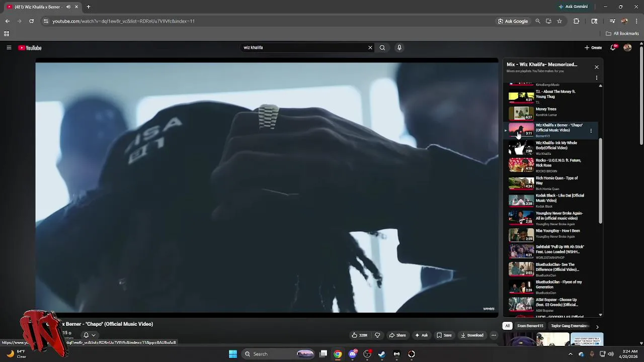Go to the YouTube home logo

click(30, 48)
